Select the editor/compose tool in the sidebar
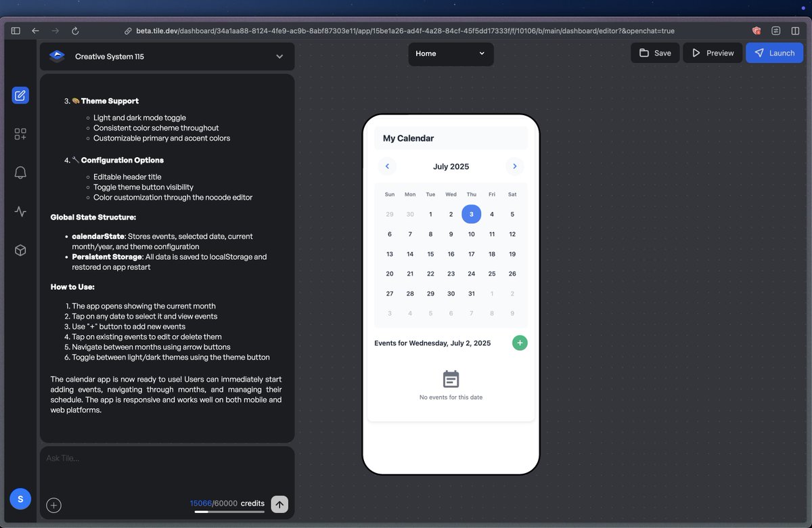The image size is (812, 528). pos(20,95)
